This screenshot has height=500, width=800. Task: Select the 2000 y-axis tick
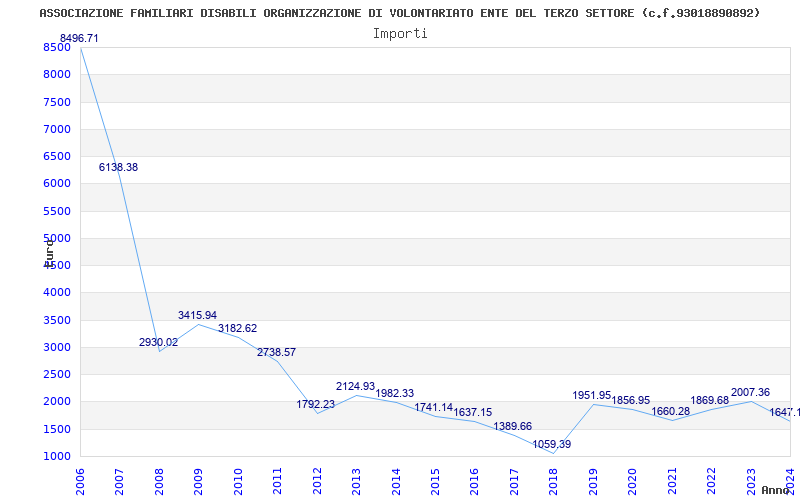click(57, 402)
